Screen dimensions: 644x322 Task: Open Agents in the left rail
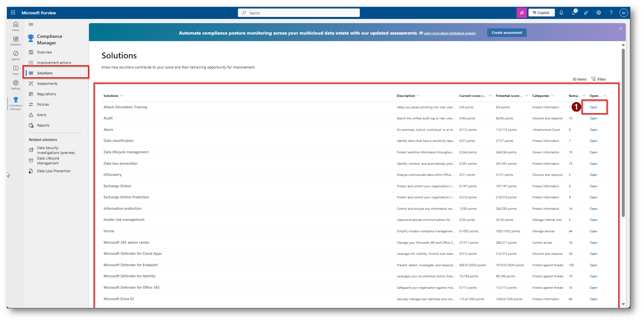(x=16, y=55)
